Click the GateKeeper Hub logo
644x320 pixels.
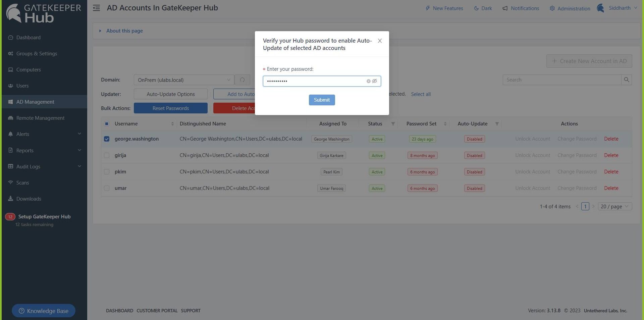pyautogui.click(x=44, y=13)
